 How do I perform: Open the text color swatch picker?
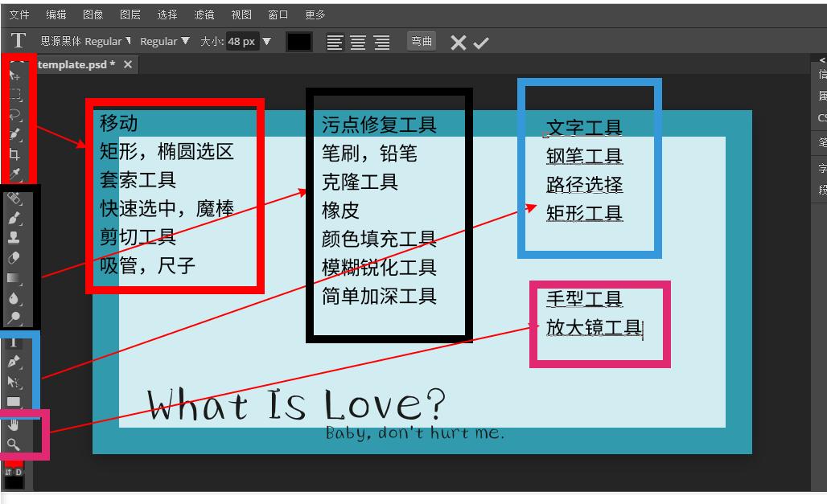coord(298,41)
